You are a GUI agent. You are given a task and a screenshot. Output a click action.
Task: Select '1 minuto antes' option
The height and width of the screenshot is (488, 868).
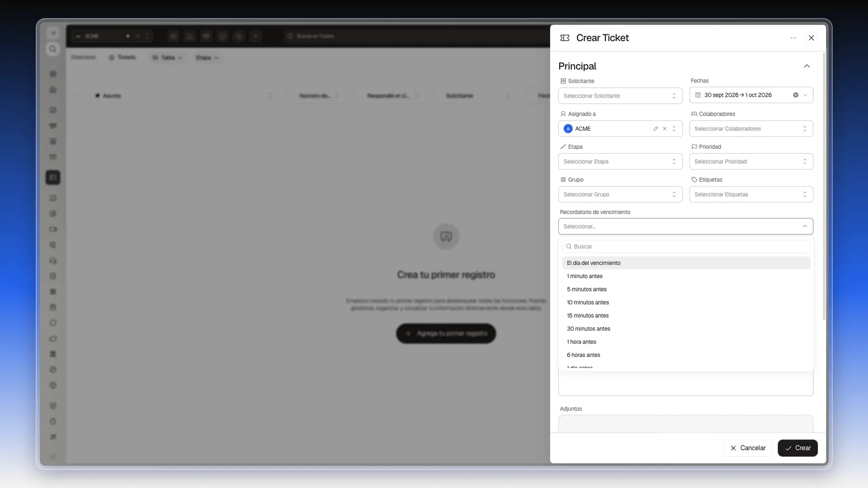point(686,276)
